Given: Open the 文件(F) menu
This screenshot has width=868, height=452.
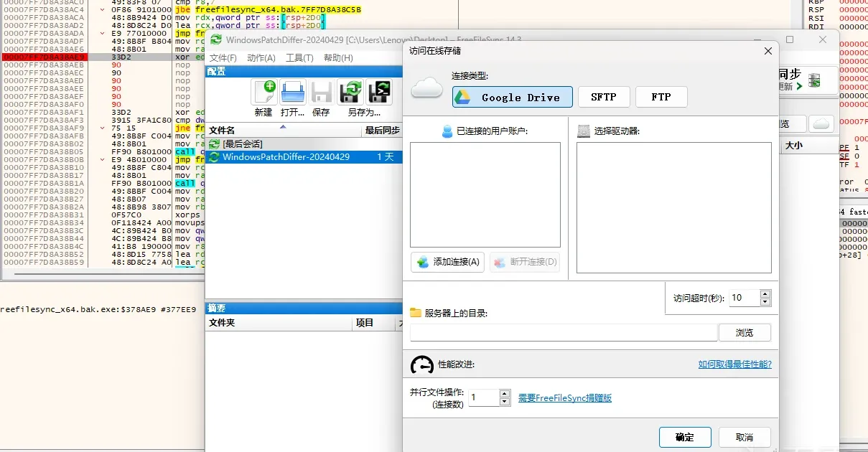Looking at the screenshot, I should [223, 58].
